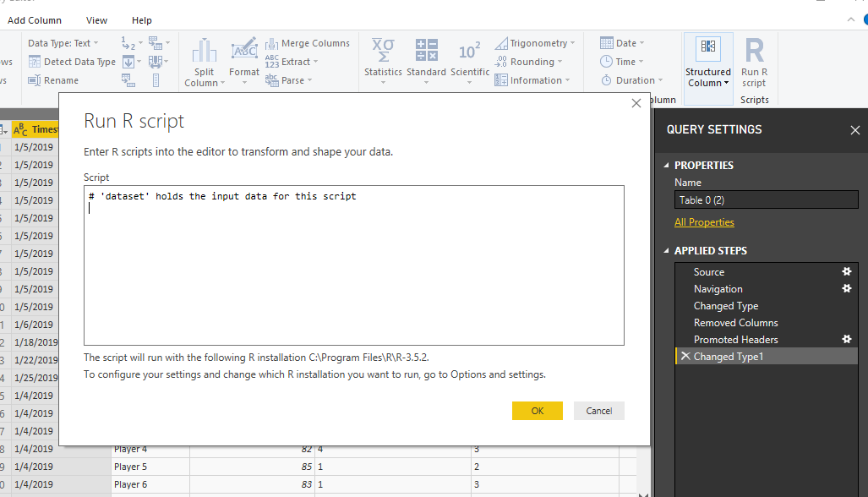
Task: Click inside the R Script editor box
Action: (353, 270)
